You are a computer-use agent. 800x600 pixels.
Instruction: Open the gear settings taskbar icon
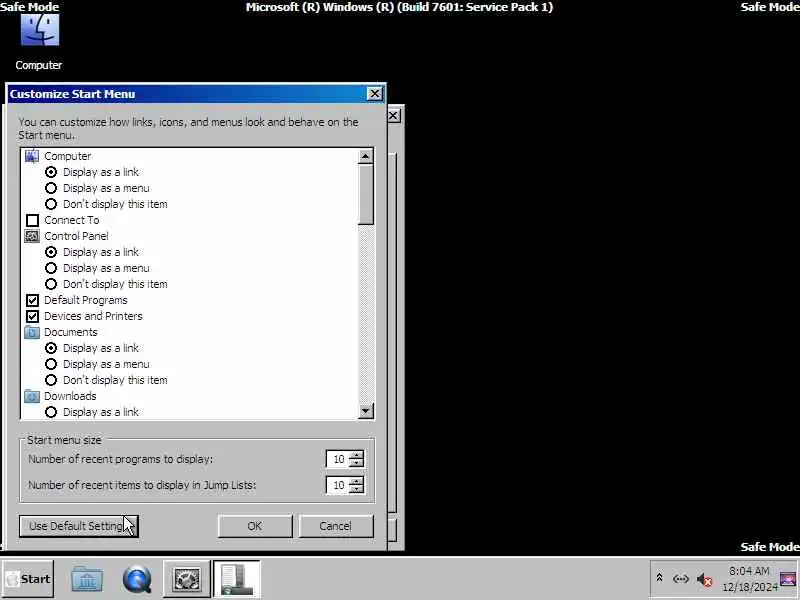(187, 579)
